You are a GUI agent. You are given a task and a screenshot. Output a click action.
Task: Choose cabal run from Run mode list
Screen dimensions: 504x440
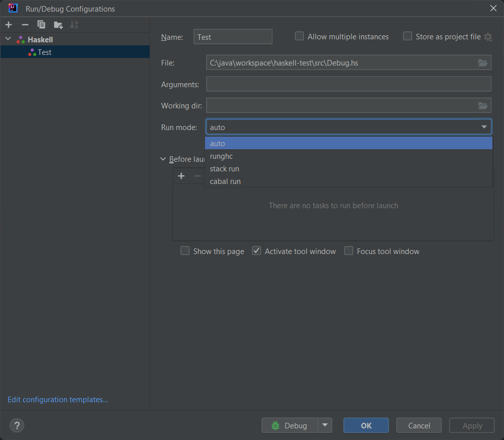coord(348,181)
